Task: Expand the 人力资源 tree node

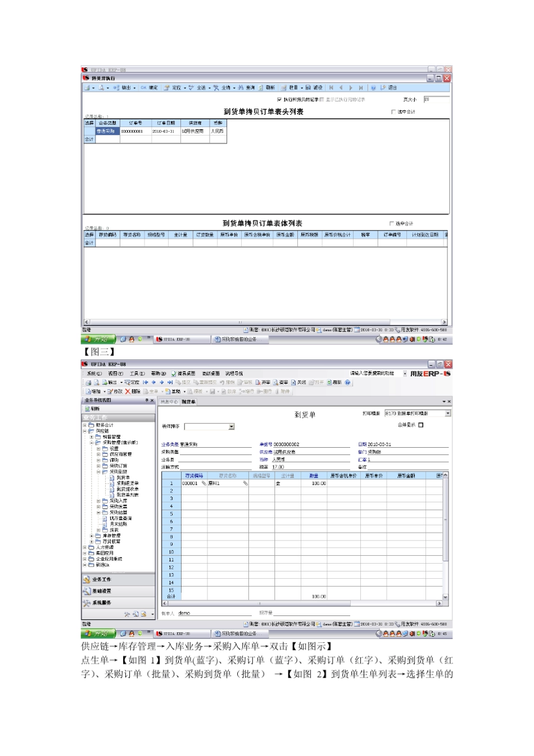Action: point(85,547)
